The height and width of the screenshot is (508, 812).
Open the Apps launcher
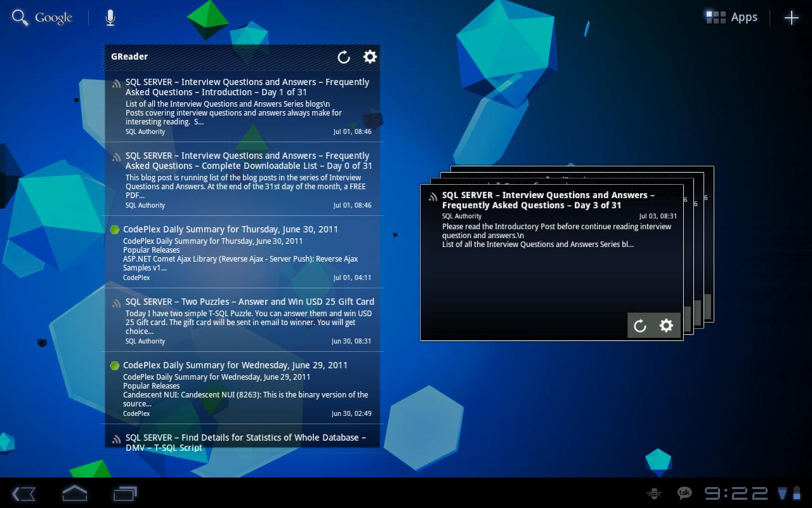(x=731, y=17)
